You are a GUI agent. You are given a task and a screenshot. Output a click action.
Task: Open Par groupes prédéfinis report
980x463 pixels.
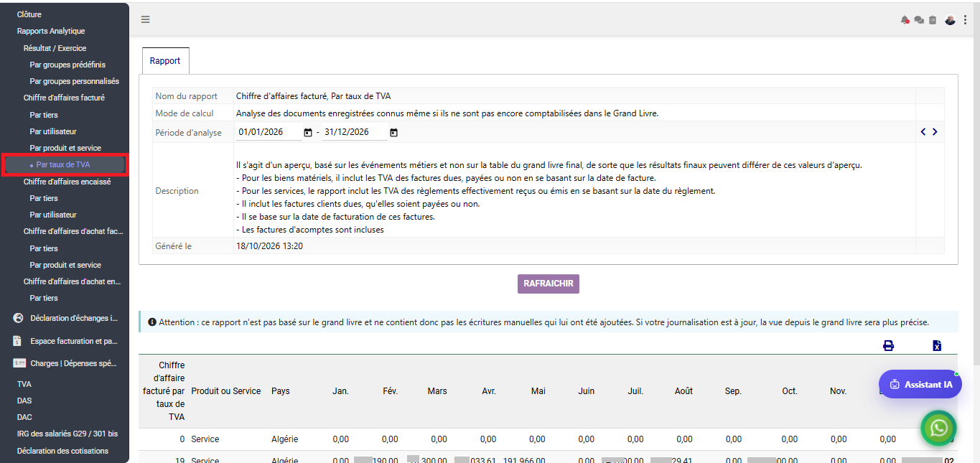point(67,65)
